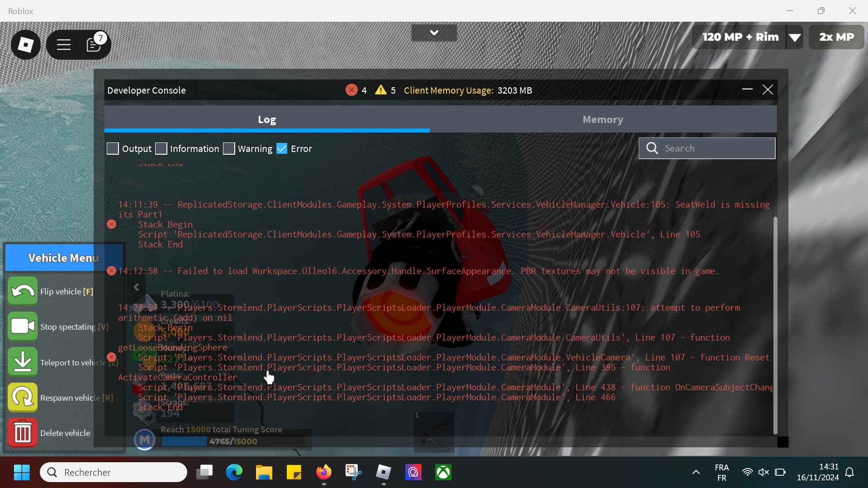
Task: Select the Log tab
Action: [267, 119]
